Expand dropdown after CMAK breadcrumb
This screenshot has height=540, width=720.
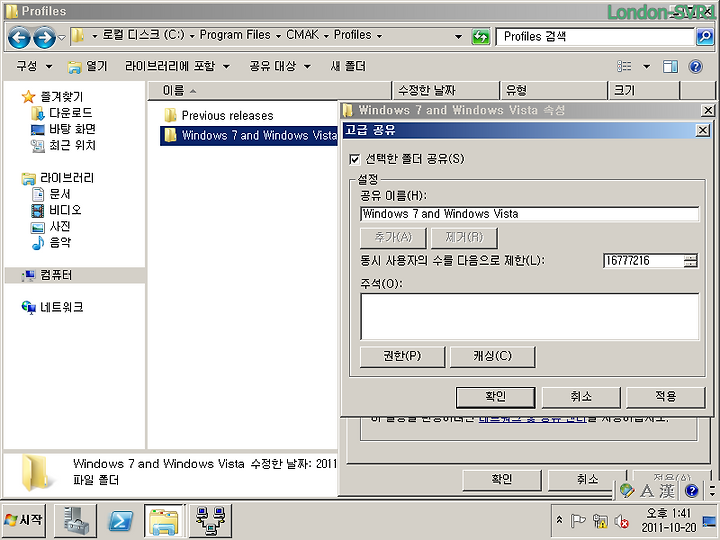pos(326,36)
